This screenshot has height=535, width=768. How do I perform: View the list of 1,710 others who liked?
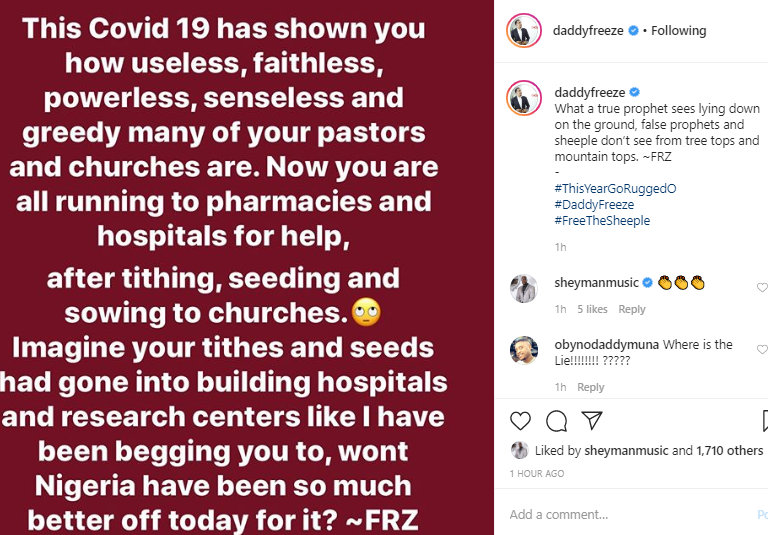click(730, 451)
